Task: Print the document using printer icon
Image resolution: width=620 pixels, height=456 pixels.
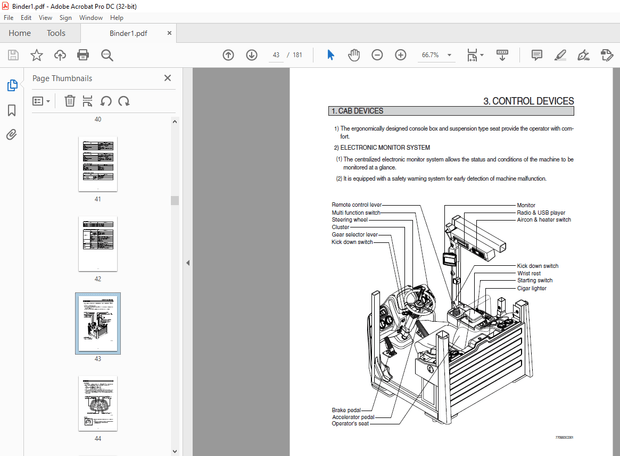Action: (83, 55)
